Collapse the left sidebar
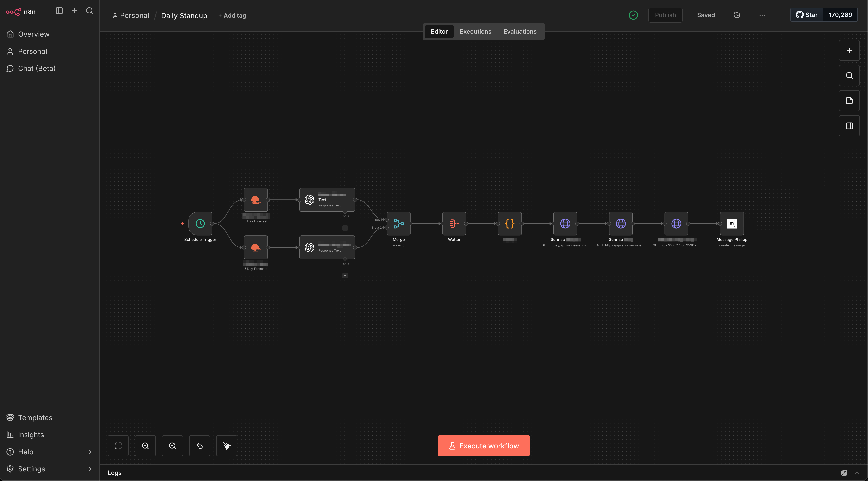Screen dimensions: 868x481 click(59, 11)
